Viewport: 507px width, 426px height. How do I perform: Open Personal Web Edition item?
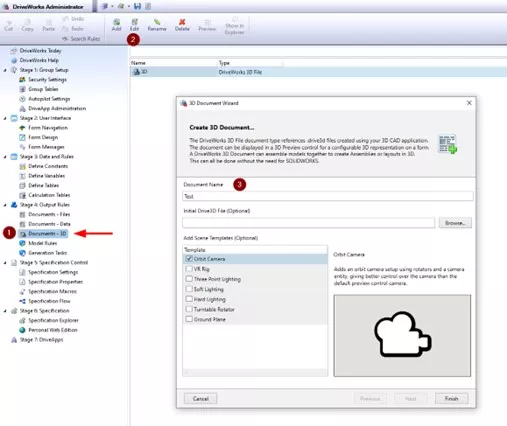pos(53,330)
